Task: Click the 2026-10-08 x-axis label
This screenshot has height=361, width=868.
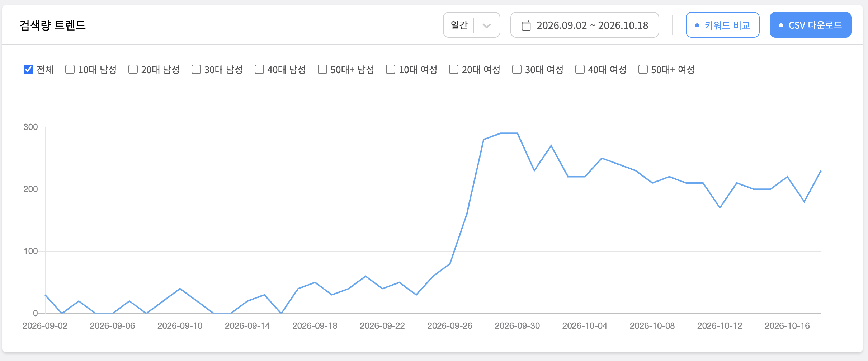Action: (652, 326)
